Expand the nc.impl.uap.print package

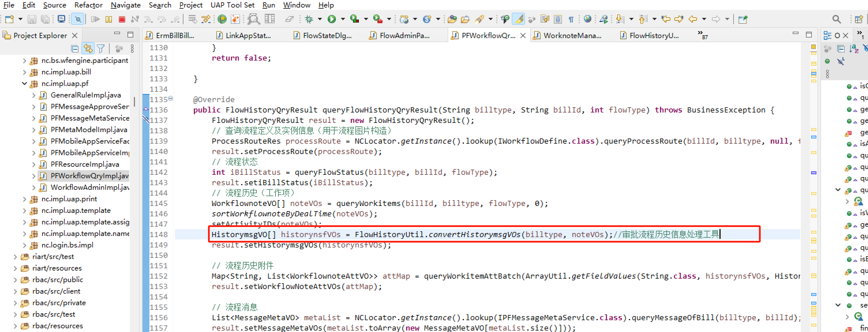(24, 199)
